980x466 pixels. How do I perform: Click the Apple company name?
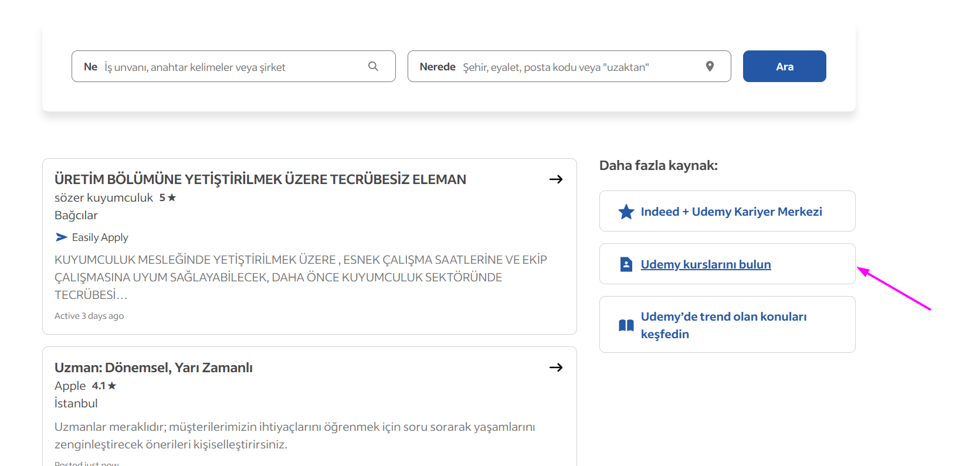tap(70, 386)
